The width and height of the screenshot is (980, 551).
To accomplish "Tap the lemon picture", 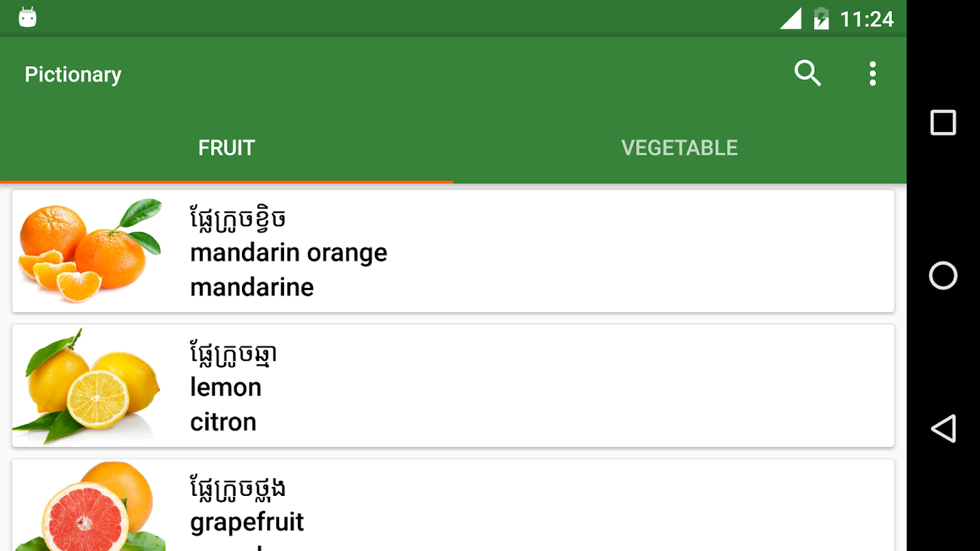I will pos(88,386).
